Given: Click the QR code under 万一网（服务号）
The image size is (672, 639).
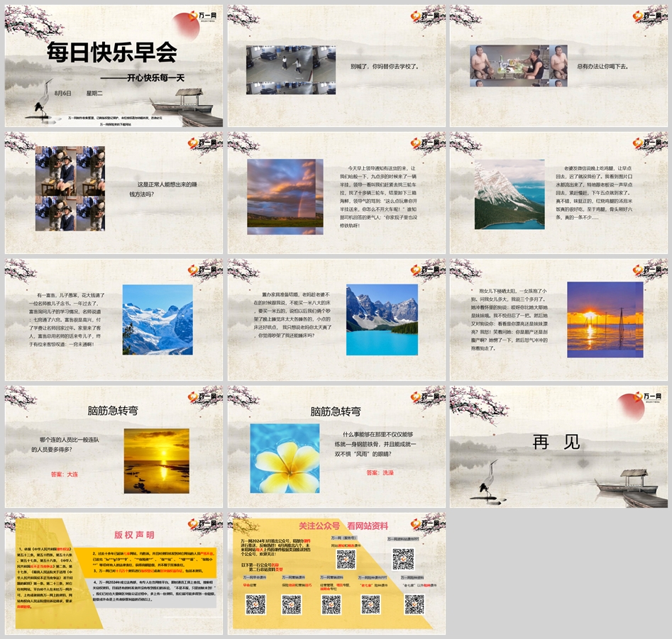Looking at the screenshot, I should click(x=346, y=558).
